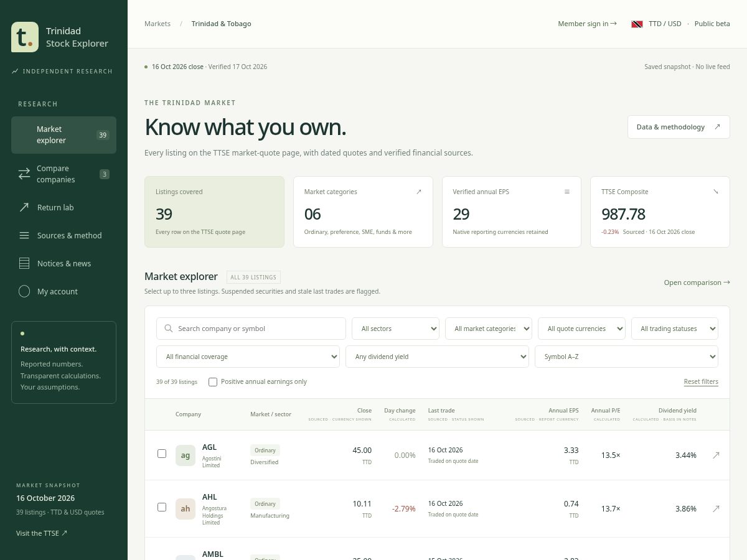747x560 pixels.
Task: Click Member sign in link
Action: pyautogui.click(x=587, y=24)
